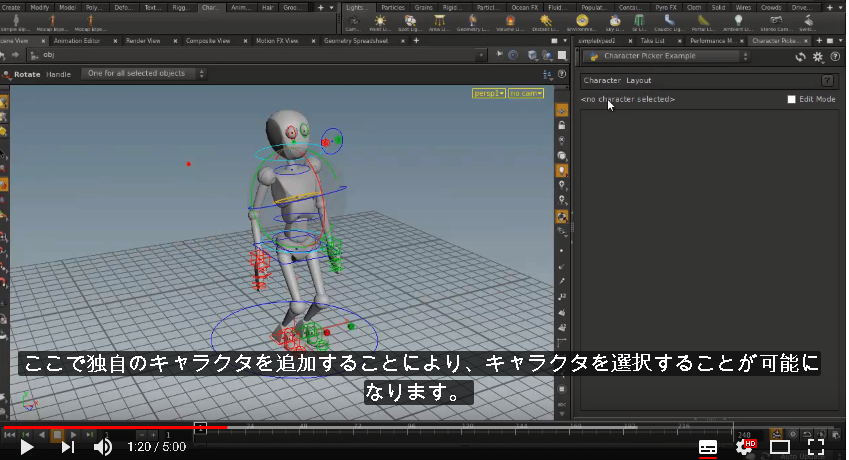Switch YouTube player to theater mode

780,447
